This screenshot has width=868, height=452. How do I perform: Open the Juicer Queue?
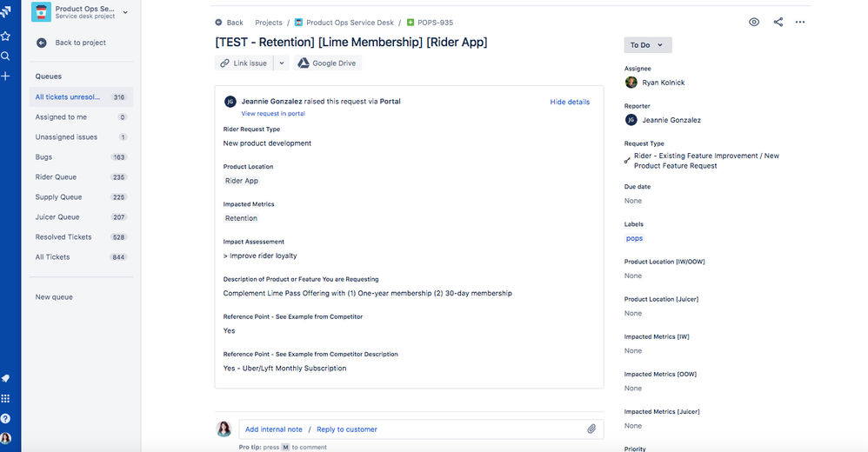pyautogui.click(x=81, y=216)
